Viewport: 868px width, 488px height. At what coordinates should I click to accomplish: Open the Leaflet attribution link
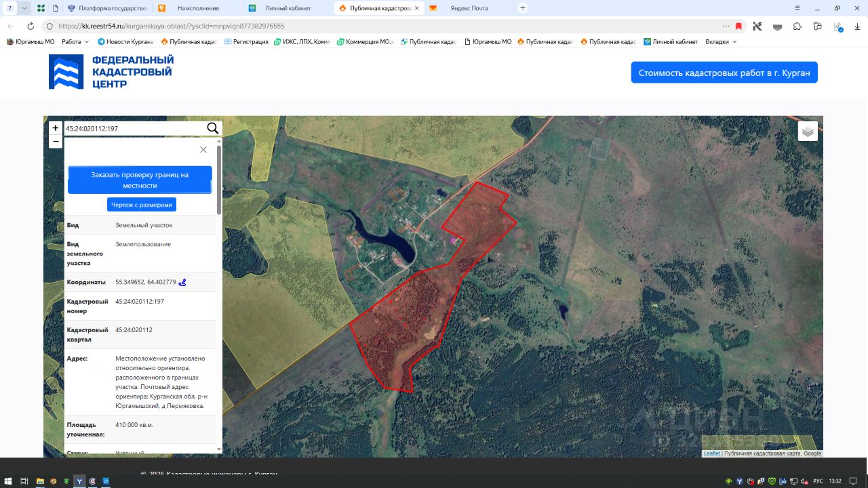click(711, 453)
